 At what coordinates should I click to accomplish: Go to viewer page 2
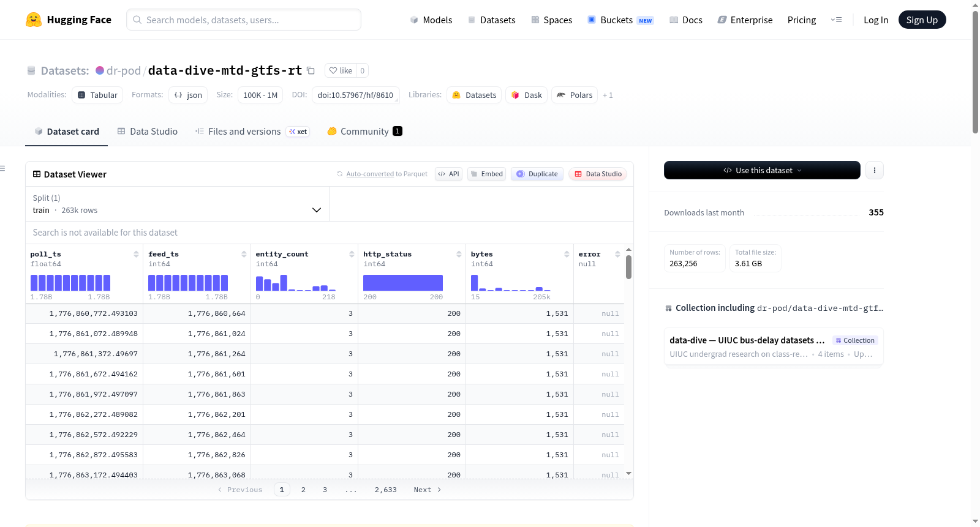click(303, 490)
